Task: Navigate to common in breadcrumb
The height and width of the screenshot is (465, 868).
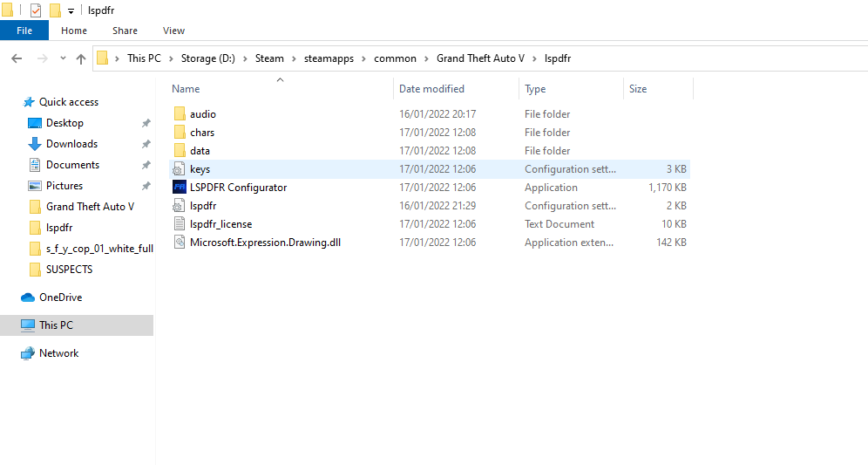Action: click(x=396, y=58)
